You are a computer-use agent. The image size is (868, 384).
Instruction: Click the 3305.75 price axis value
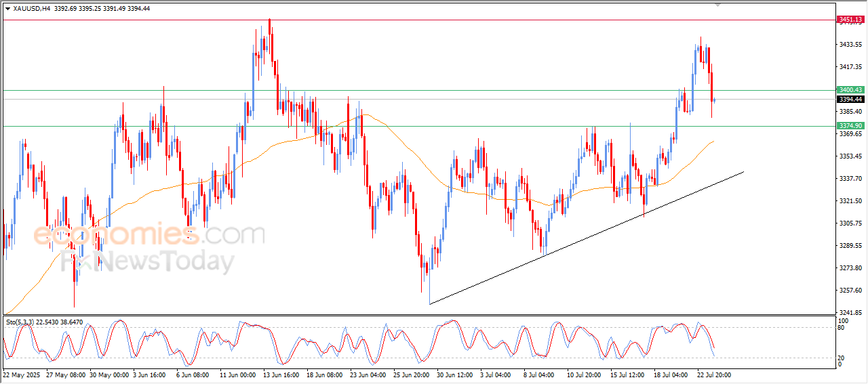pos(850,223)
